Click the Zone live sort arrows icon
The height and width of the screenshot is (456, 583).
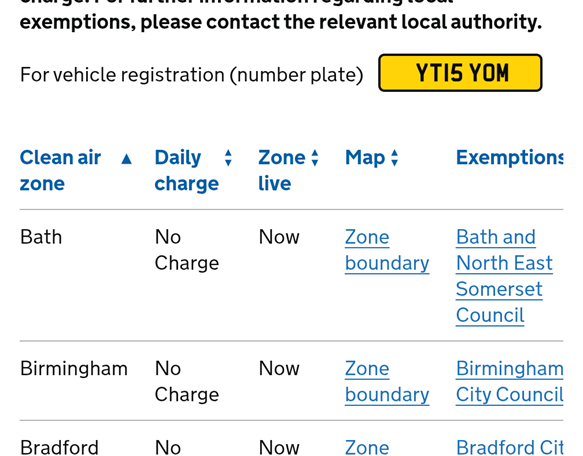(315, 158)
